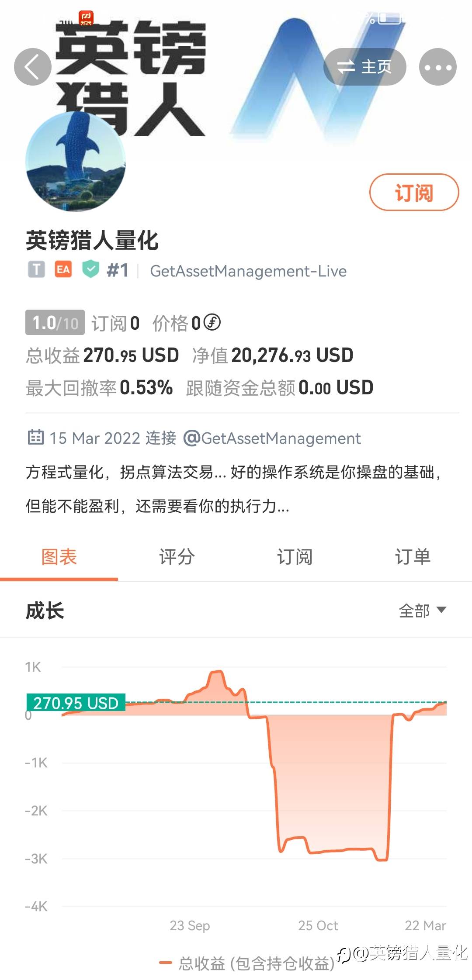Toggle the 总收益 chart legend item
The image size is (472, 980).
[x=247, y=963]
